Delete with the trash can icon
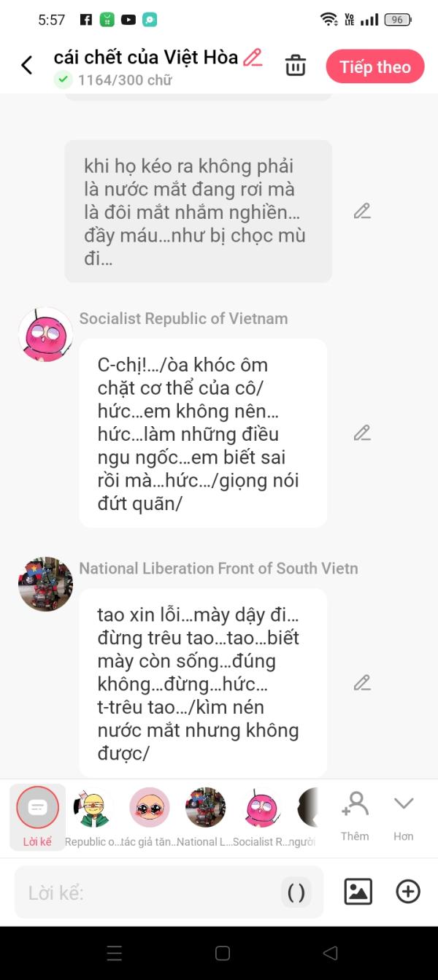 pyautogui.click(x=296, y=66)
